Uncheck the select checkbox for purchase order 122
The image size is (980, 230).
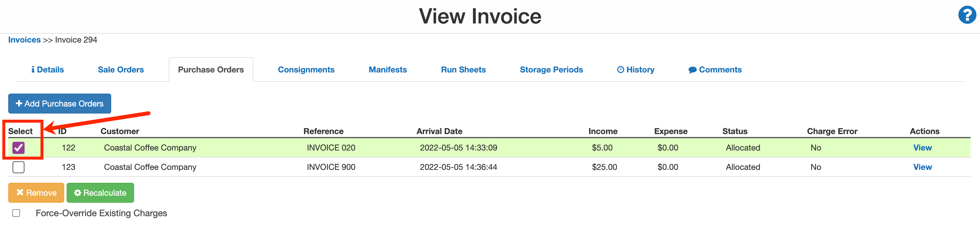(18, 148)
